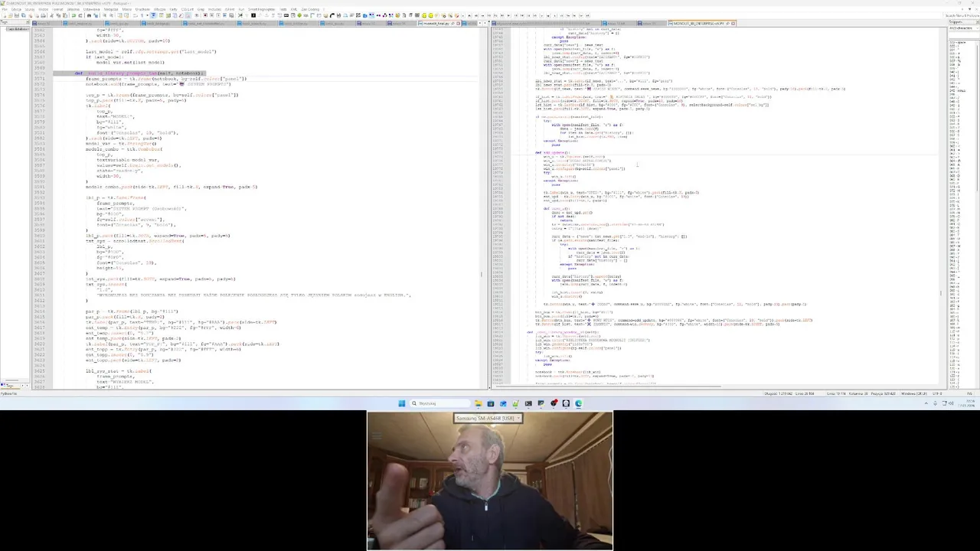Image resolution: width=980 pixels, height=551 pixels.
Task: Open the Plik menu
Action: coord(5,9)
